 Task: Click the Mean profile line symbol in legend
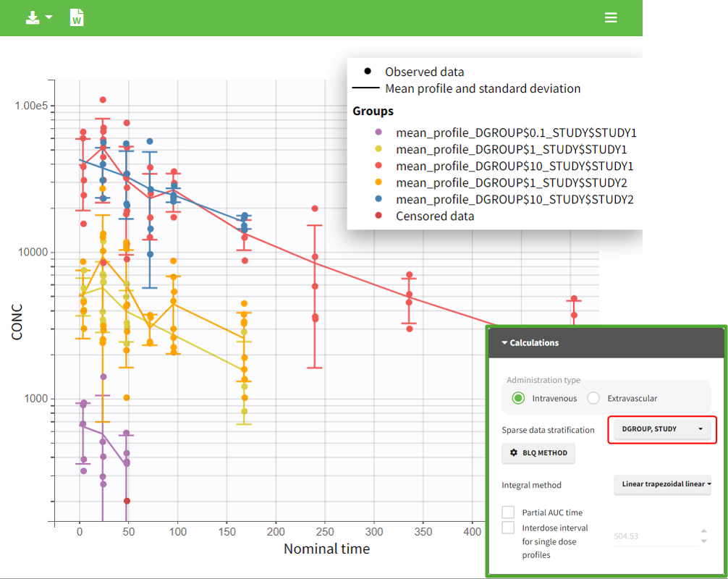[366, 89]
